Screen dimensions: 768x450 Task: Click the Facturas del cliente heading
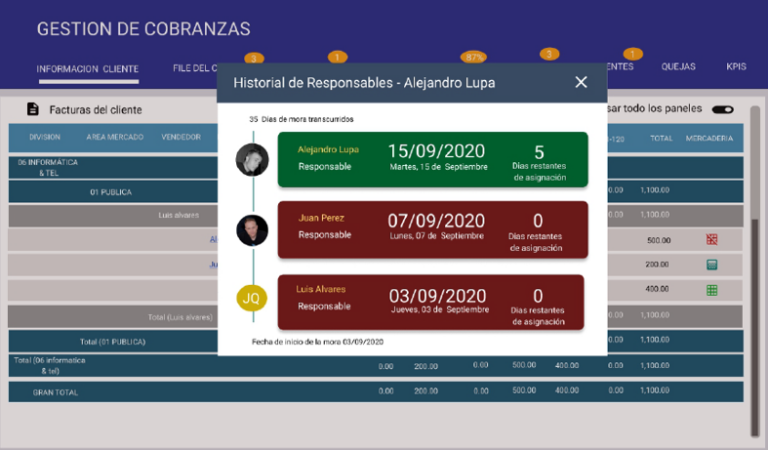tap(96, 110)
